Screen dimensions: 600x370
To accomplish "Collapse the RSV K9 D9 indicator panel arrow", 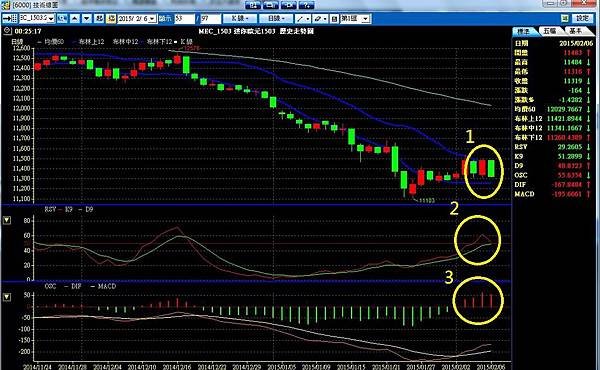I will point(7,220).
